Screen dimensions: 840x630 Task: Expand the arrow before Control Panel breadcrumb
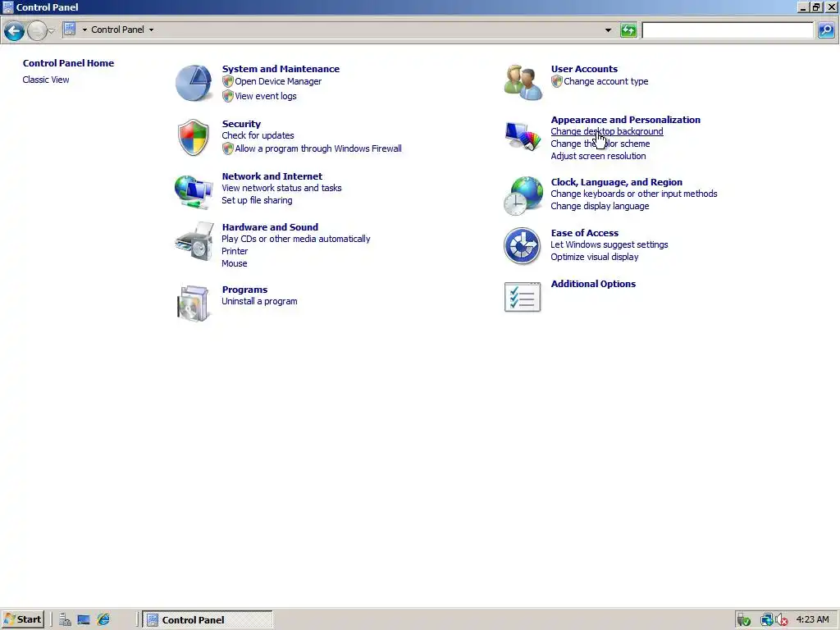[84, 30]
